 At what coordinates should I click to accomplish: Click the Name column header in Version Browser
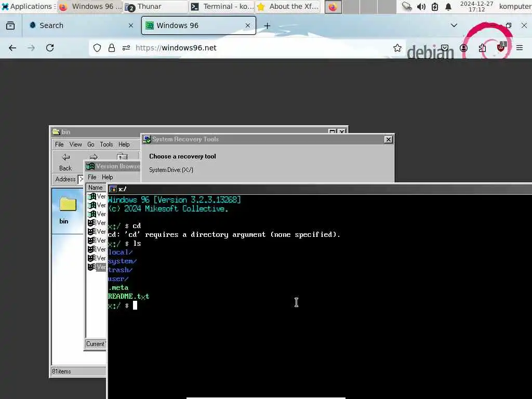[96, 188]
